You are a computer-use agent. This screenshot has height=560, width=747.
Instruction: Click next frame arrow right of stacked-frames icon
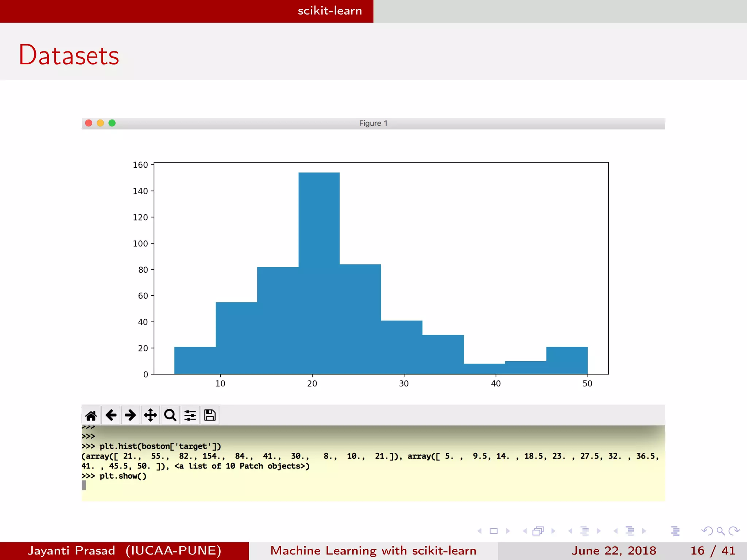click(x=553, y=531)
